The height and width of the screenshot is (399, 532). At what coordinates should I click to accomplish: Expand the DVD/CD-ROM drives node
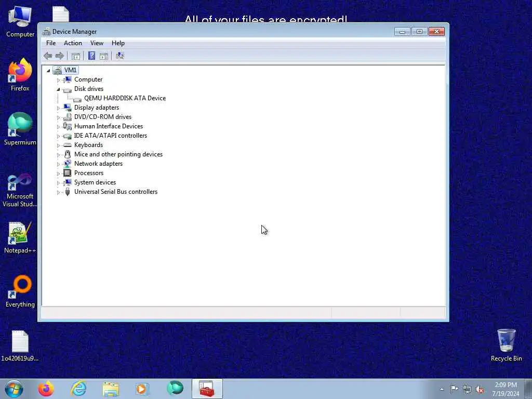[x=58, y=117]
